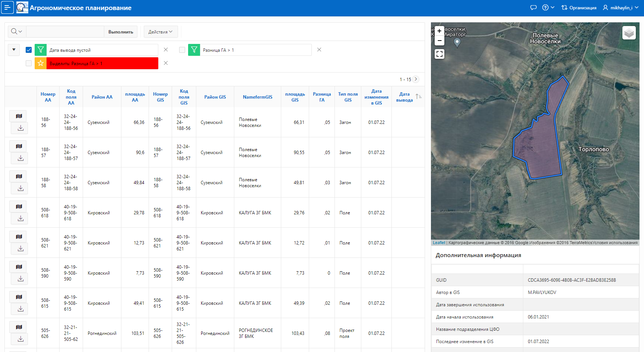This screenshot has height=352, width=644.
Task: Expand the search column selector
Action: [17, 32]
